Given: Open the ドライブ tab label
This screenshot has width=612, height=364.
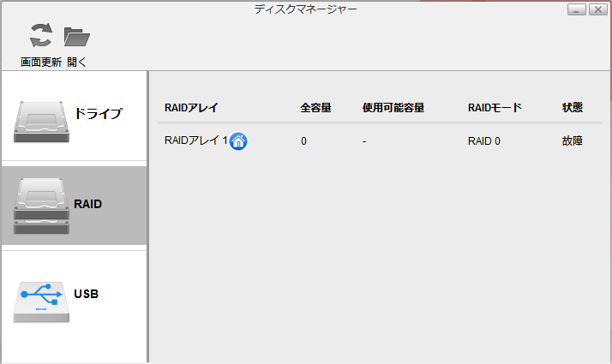Looking at the screenshot, I should coord(99,113).
